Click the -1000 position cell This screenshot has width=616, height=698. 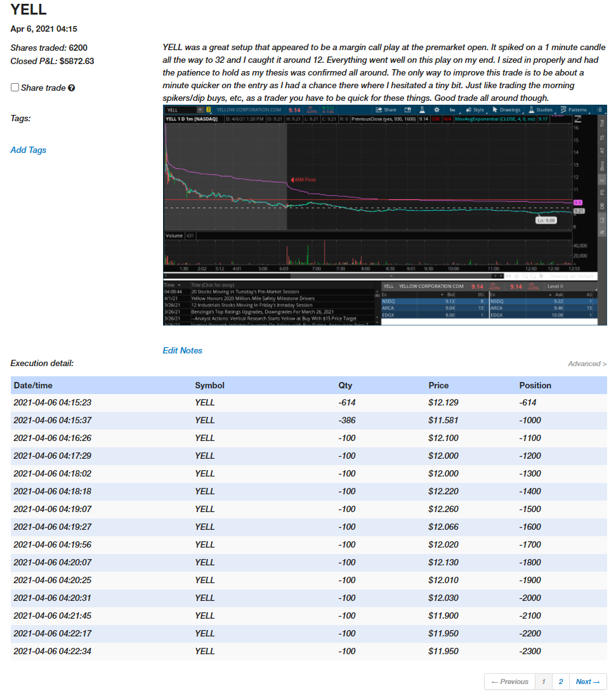pyautogui.click(x=530, y=420)
